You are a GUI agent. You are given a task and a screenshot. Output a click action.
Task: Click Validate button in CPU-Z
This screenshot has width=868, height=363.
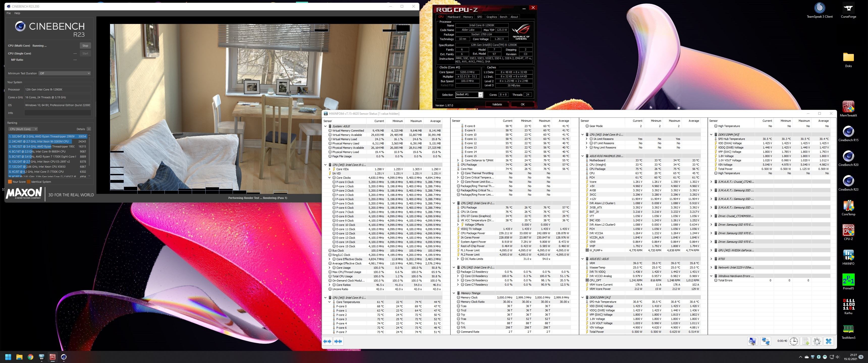(497, 104)
